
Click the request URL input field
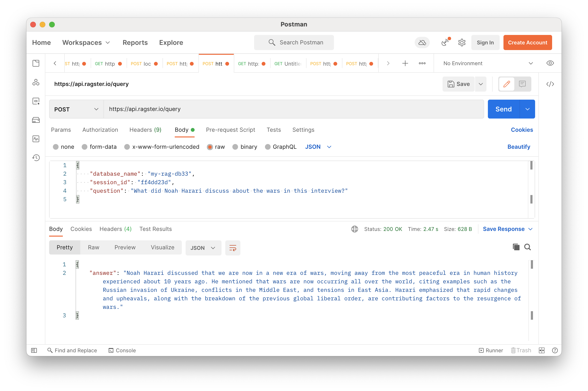(294, 109)
